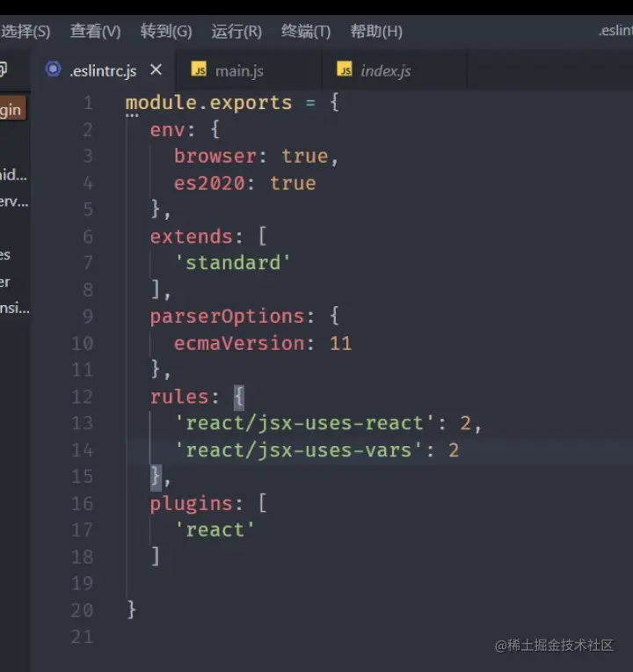
Task: Click line number 21 in gutter
Action: coord(83,637)
